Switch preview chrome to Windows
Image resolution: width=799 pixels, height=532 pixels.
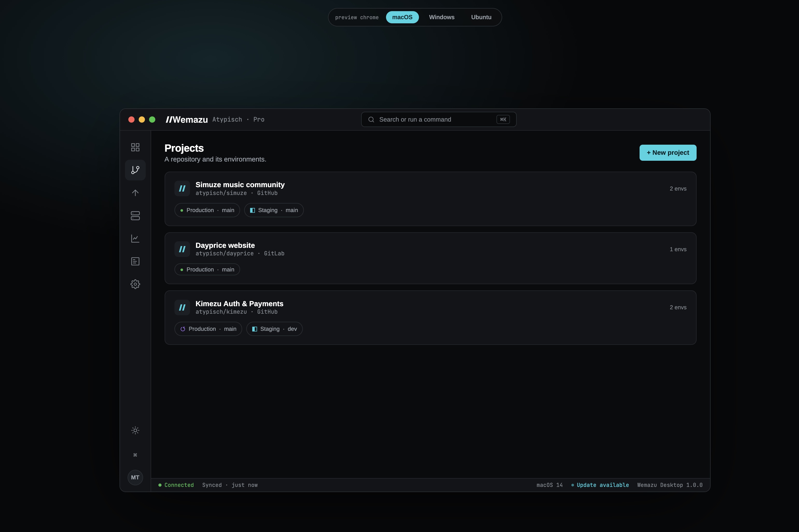point(441,17)
